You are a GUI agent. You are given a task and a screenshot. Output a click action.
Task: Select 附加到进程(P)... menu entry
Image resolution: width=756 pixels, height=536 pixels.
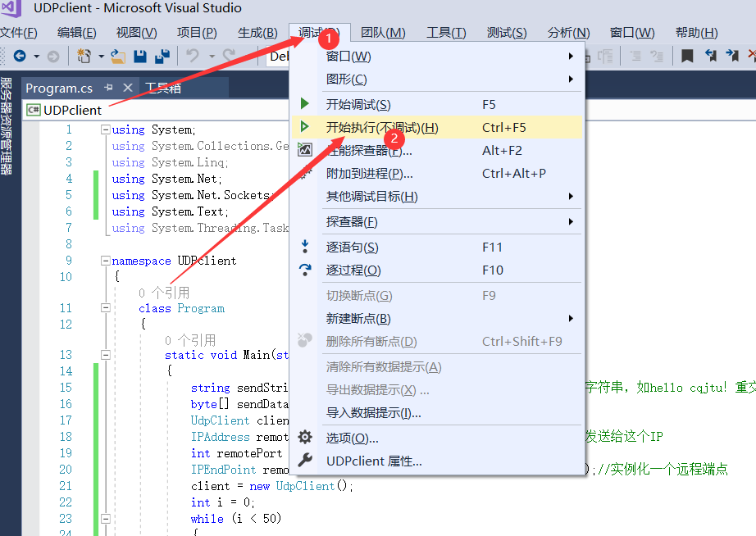click(437, 174)
